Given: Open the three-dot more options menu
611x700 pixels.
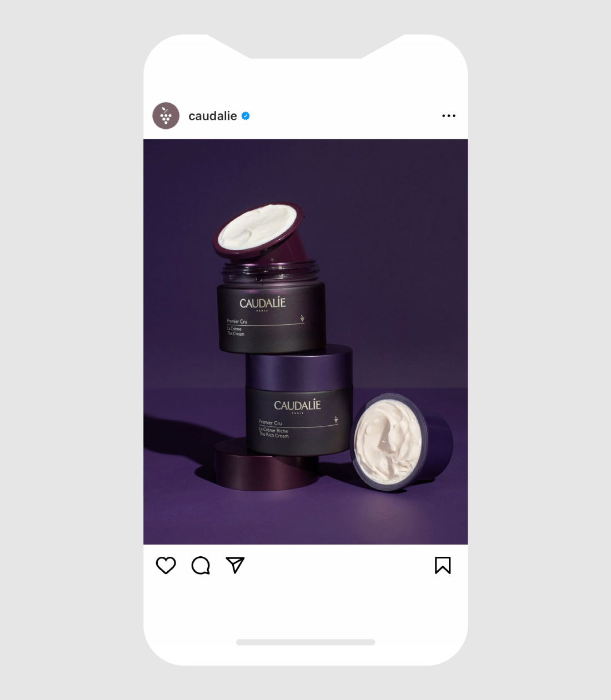Looking at the screenshot, I should (x=449, y=116).
